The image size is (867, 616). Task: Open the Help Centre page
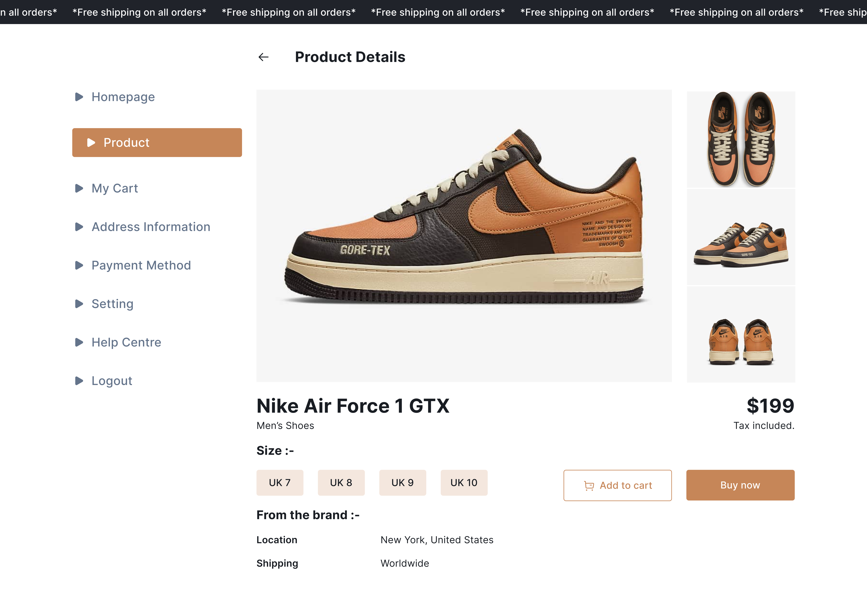[126, 343]
